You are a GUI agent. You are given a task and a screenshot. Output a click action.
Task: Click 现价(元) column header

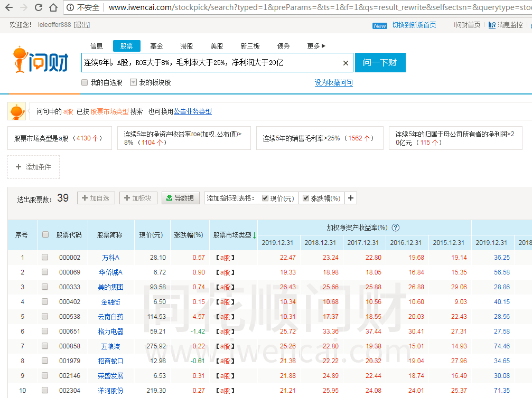coord(151,235)
